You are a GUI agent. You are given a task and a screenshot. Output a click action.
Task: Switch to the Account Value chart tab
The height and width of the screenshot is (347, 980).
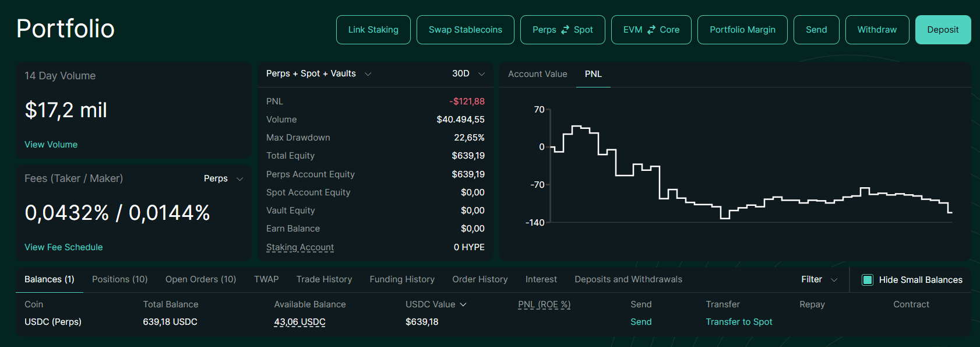click(537, 74)
